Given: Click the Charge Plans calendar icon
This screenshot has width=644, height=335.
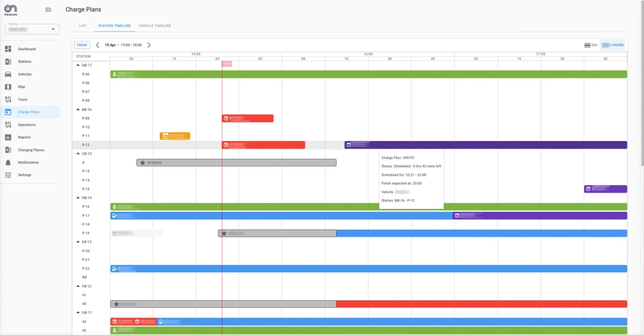Looking at the screenshot, I should pyautogui.click(x=8, y=112).
